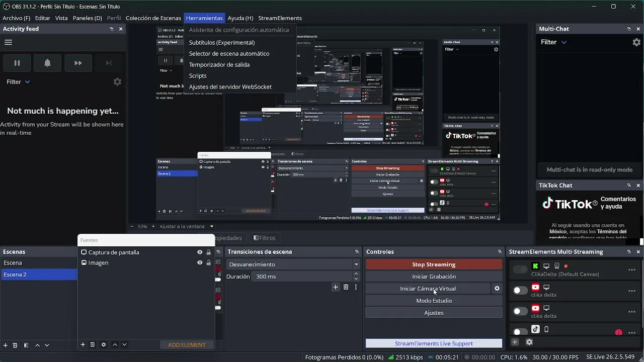Expand the Activity feed Filter dropdown
The height and width of the screenshot is (362, 644).
18,81
